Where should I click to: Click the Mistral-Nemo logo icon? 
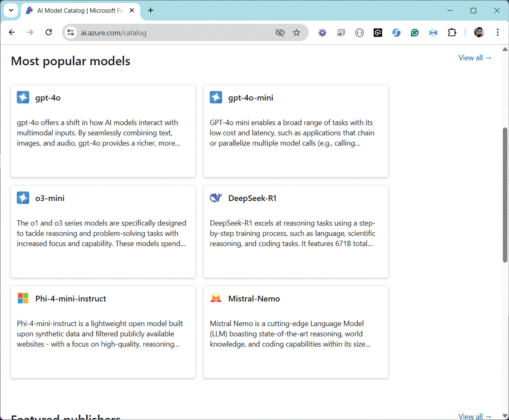point(216,298)
